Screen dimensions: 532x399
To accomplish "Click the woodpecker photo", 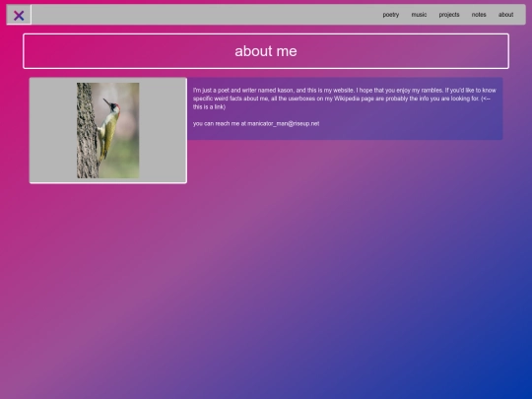I will coord(108,130).
